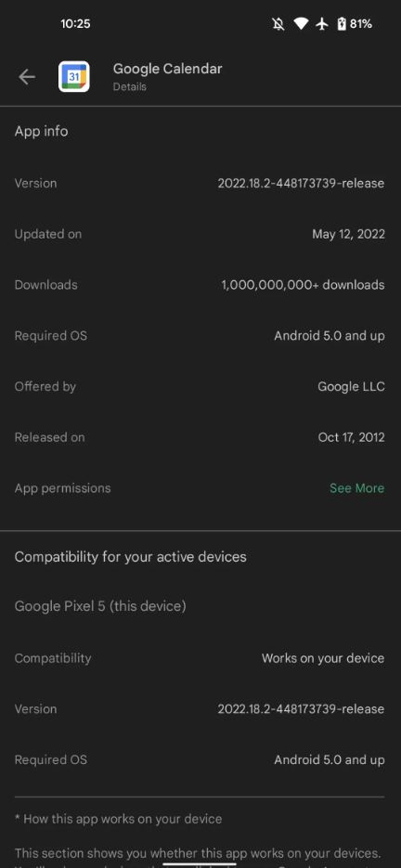Tap the version number under App info
Viewport: 401px width, 868px height.
point(301,183)
